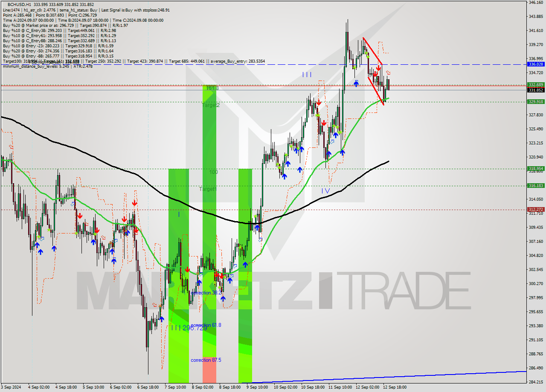The width and height of the screenshot is (546, 392).
Task: Click the 284.215 price axis value
Action: (x=536, y=382)
